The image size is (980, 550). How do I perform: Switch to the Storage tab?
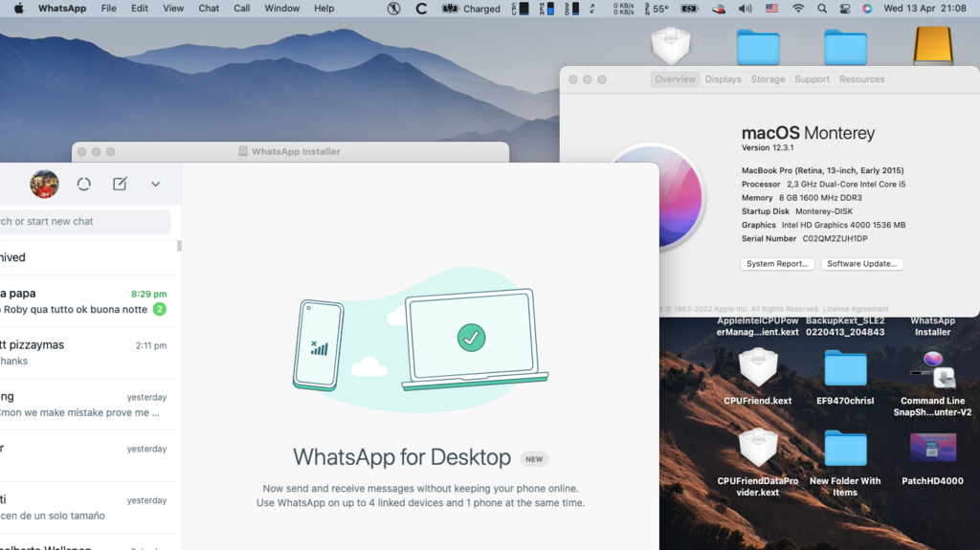(x=768, y=79)
